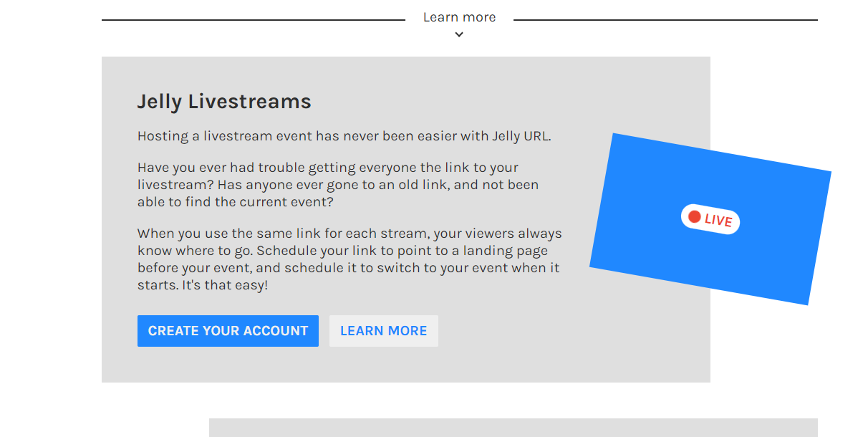868x437 pixels.
Task: Click the Jelly Livestreams heading
Action: pyautogui.click(x=224, y=102)
